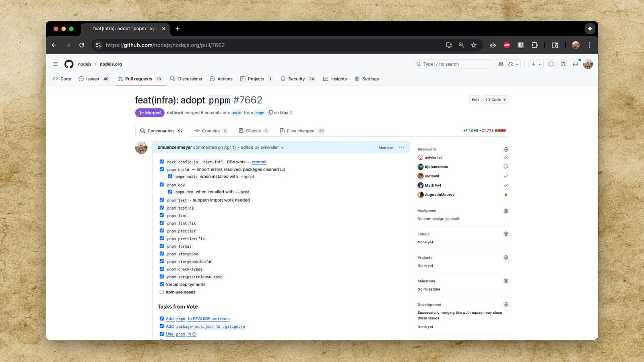Switch to the Files changed tab
The image size is (644, 362).
(300, 131)
